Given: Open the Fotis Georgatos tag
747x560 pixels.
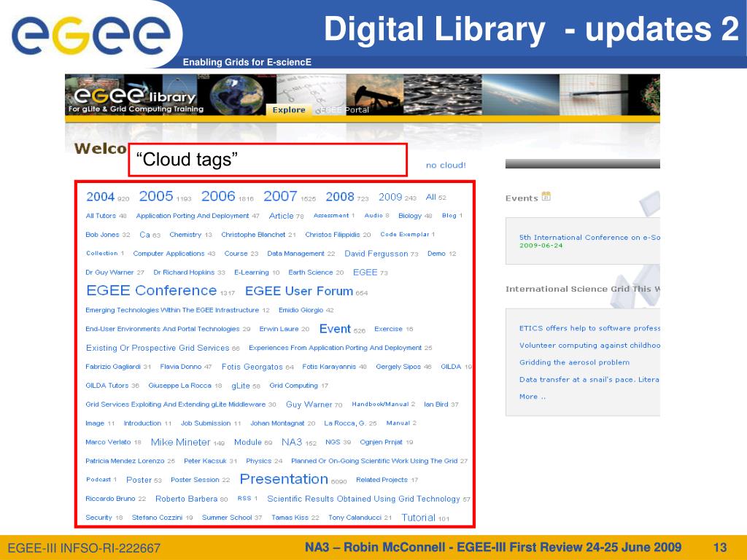Looking at the screenshot, I should tap(252, 367).
